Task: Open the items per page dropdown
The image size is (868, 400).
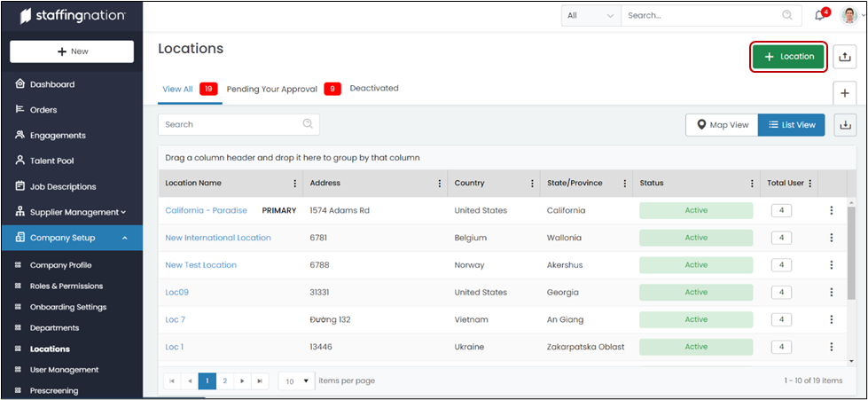Action: (297, 381)
